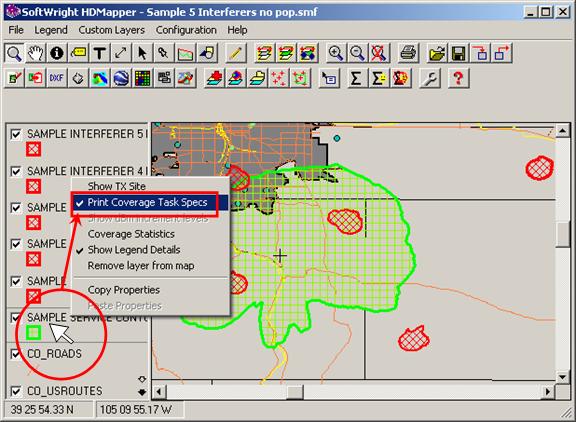The width and height of the screenshot is (576, 422).
Task: Click the horizontal scrollbar right arrow
Action: 548,392
